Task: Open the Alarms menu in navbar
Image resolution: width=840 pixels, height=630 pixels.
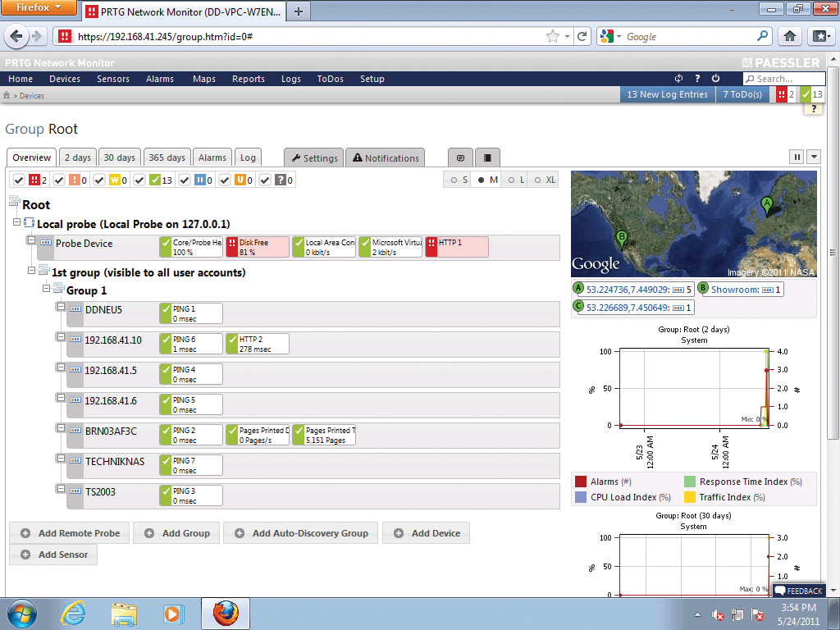Action: [160, 79]
